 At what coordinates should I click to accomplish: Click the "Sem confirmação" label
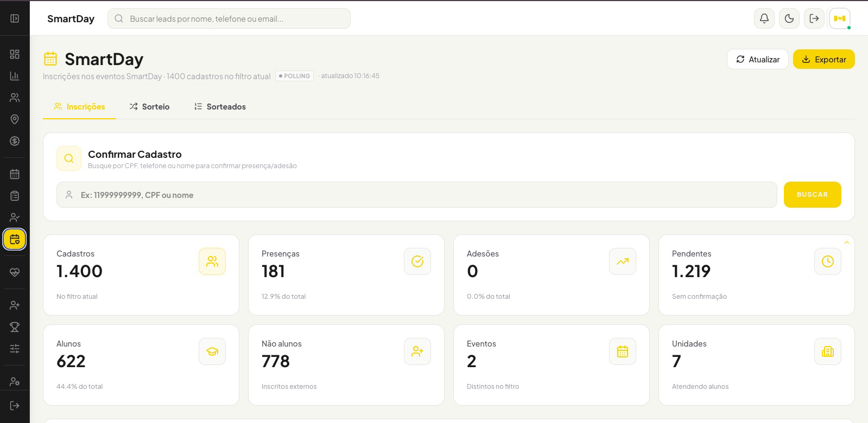(699, 297)
